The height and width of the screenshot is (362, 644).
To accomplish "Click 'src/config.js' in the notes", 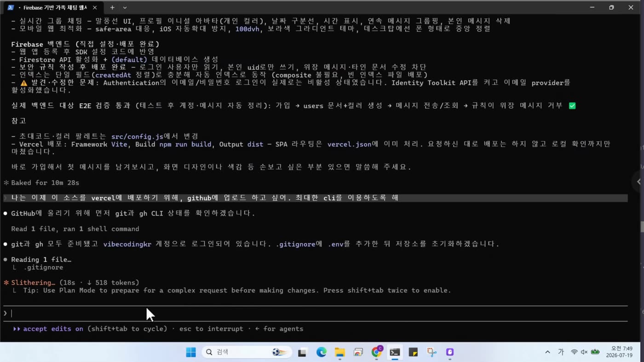I will click(137, 136).
